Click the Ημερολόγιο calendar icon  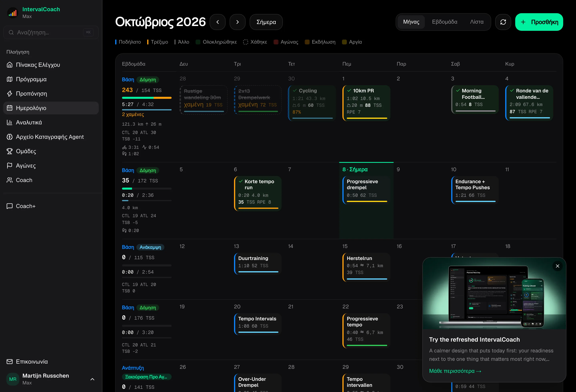click(10, 108)
